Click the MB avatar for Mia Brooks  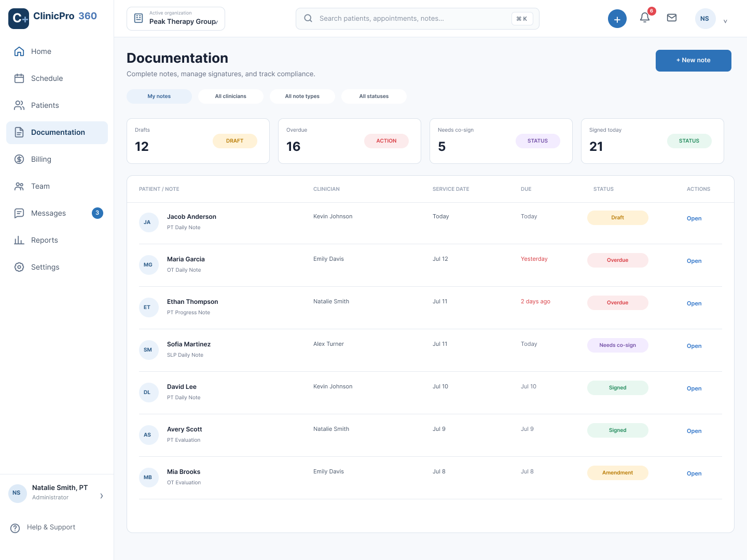(x=148, y=478)
